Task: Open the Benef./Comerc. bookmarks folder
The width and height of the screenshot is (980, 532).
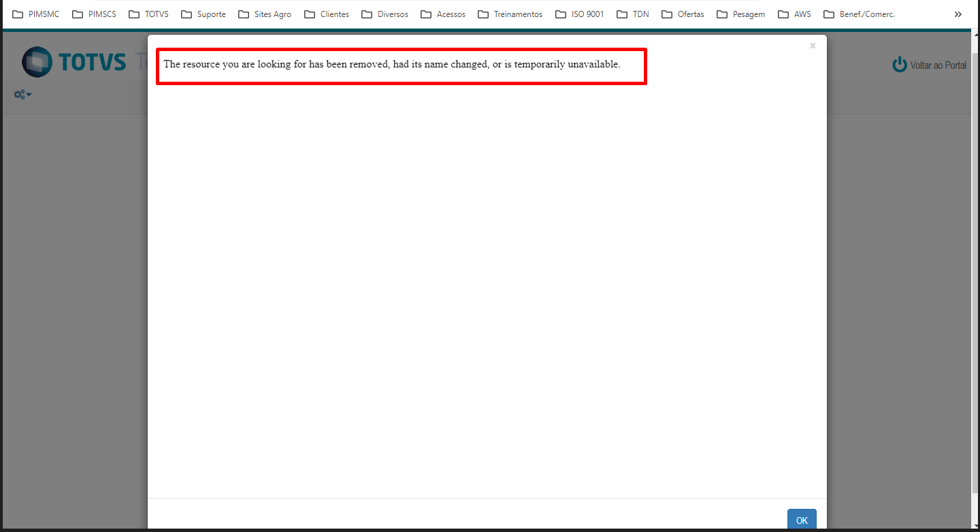Action: 858,14
